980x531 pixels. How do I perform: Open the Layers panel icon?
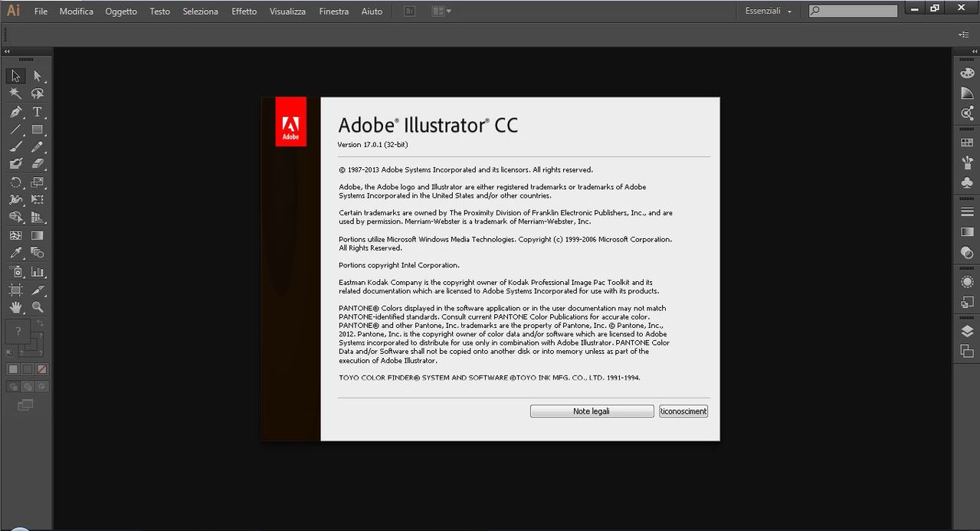[967, 331]
